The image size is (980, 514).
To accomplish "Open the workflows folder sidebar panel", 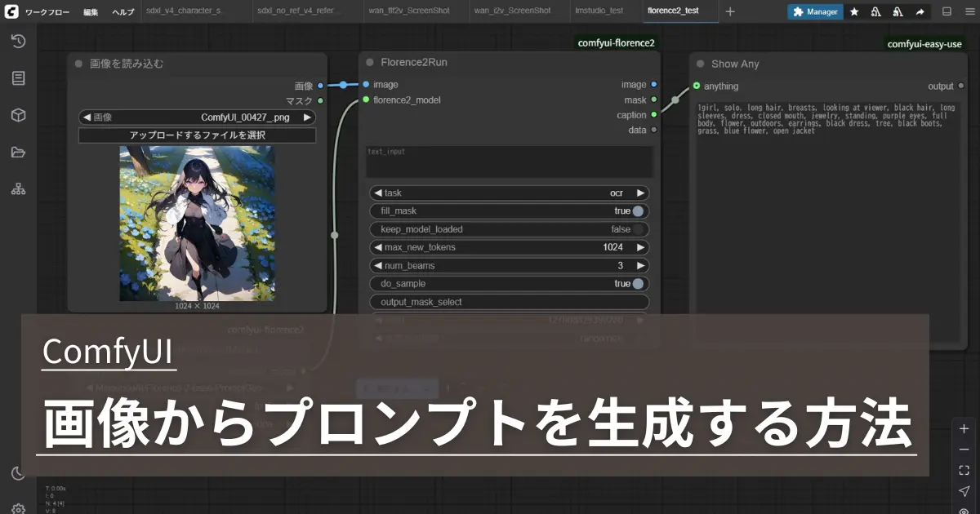I will pos(18,152).
